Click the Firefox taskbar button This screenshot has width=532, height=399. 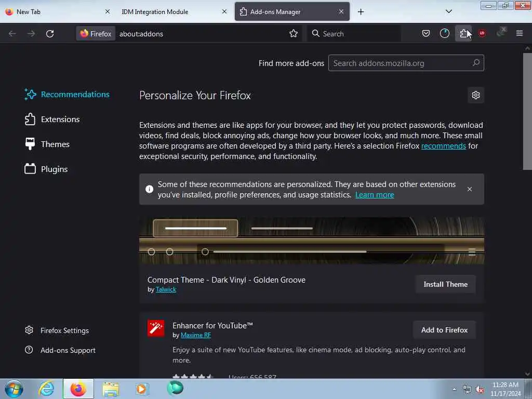78,389
